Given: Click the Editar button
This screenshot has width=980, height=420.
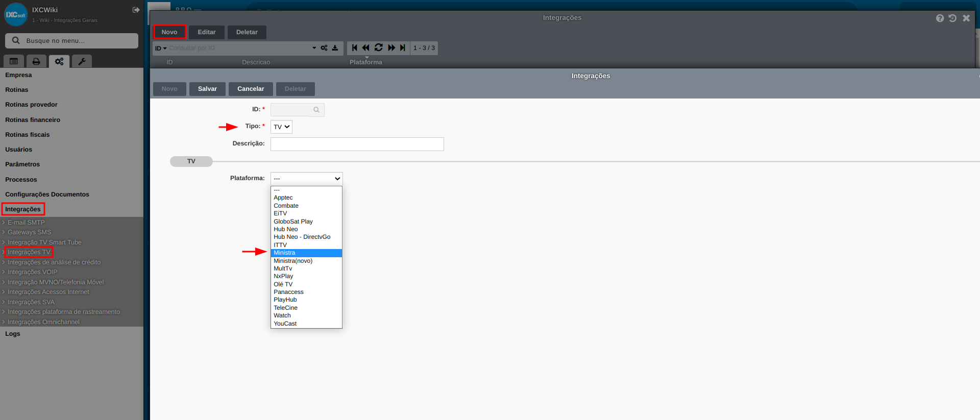Looking at the screenshot, I should pos(207,32).
